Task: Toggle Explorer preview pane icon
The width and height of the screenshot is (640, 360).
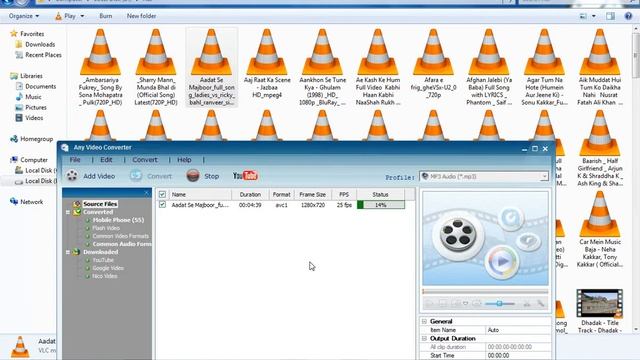Action: pos(610,16)
